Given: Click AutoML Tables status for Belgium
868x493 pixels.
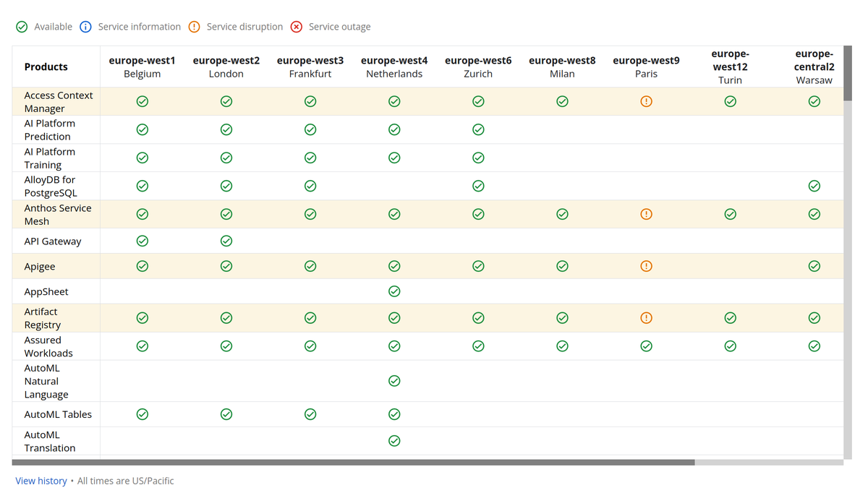Looking at the screenshot, I should tap(142, 414).
